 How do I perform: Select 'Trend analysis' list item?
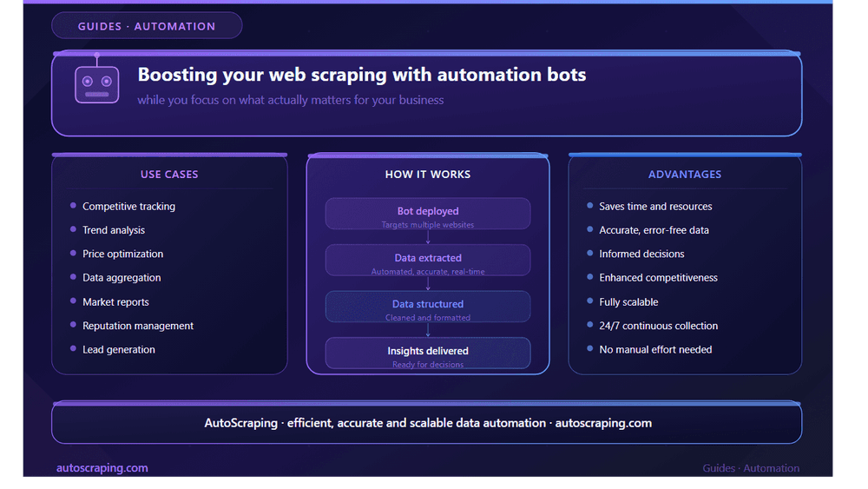108,230
